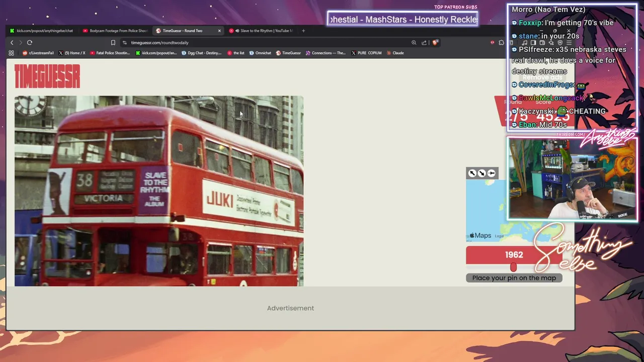Viewport: 644px width, 362px height.
Task: Switch to the Bodycam Footage From Police tab
Action: pos(115,31)
